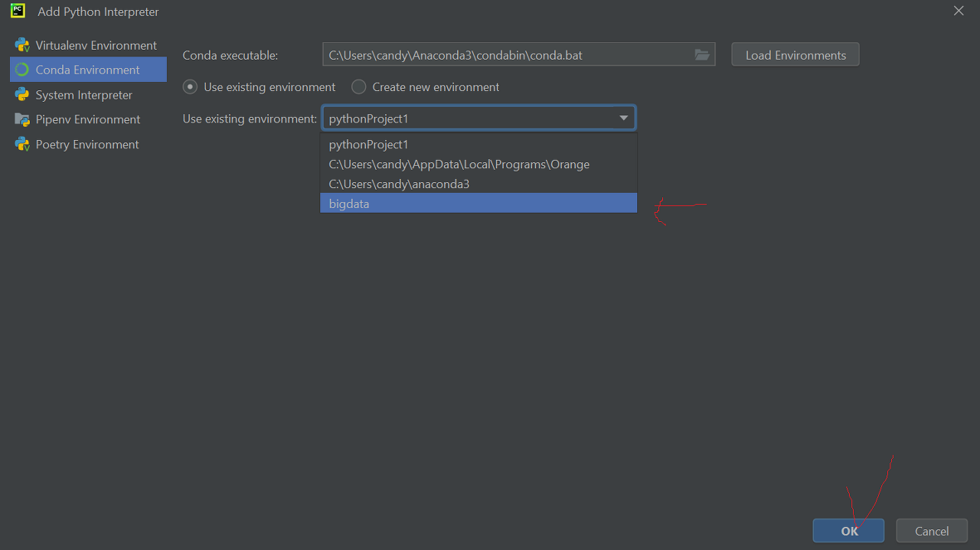Pick the Orange path from the dropdown list

click(x=479, y=164)
